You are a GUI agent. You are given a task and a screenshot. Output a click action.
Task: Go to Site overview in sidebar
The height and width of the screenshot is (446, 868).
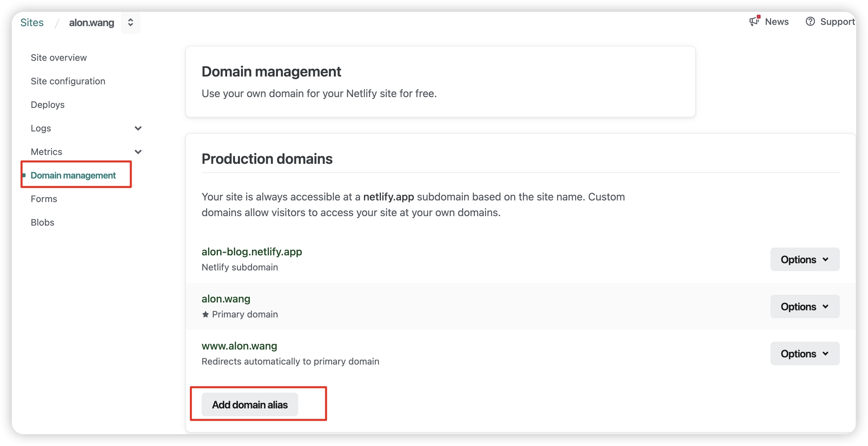click(59, 58)
